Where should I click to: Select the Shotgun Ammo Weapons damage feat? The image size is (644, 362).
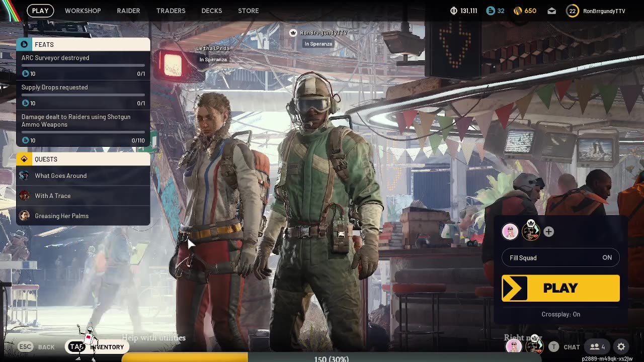tap(83, 128)
